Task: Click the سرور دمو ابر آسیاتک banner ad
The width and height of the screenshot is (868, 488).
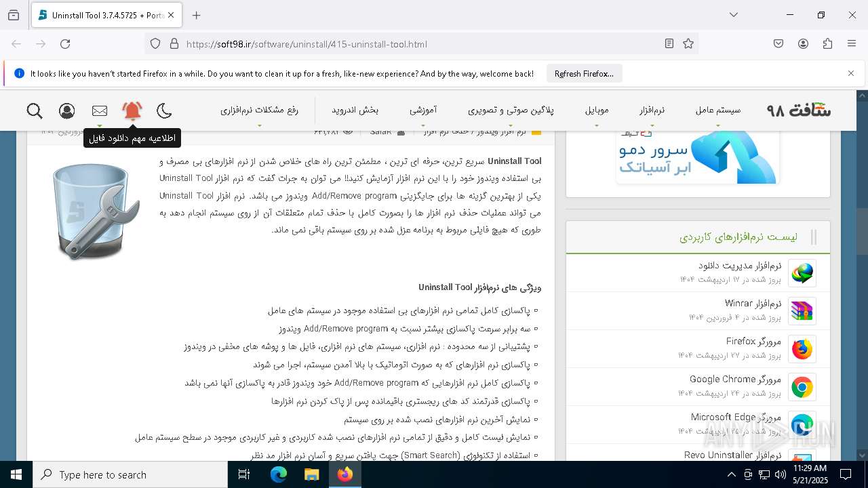Action: pos(698,157)
